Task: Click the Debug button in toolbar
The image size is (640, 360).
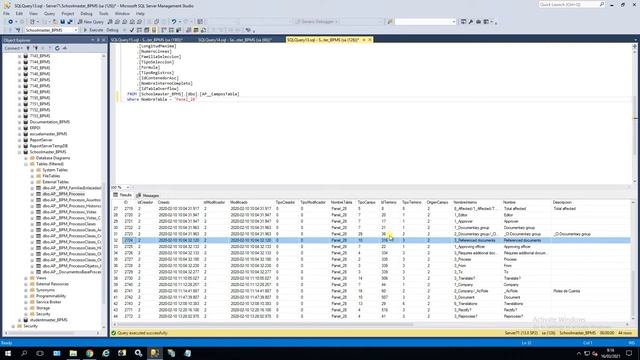Action: click(x=112, y=30)
